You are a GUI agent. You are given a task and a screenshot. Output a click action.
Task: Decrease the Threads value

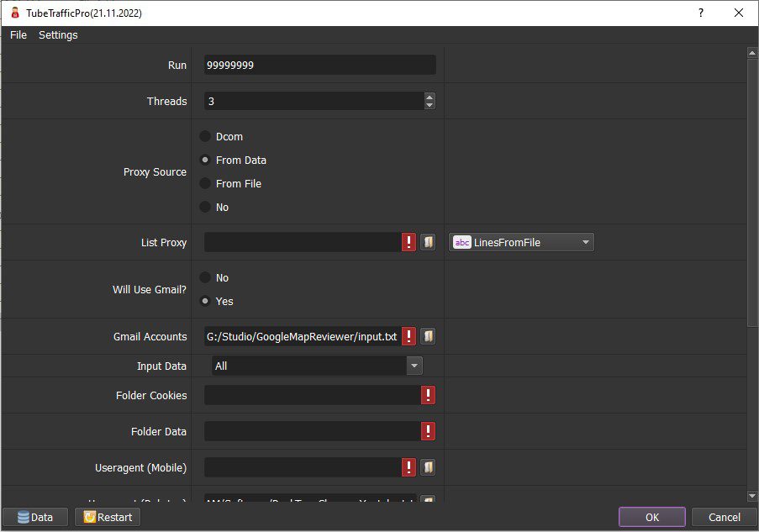tap(430, 105)
